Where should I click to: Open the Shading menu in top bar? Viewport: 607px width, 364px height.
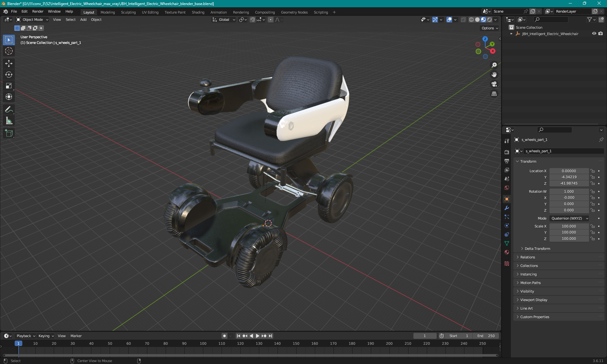pyautogui.click(x=198, y=12)
